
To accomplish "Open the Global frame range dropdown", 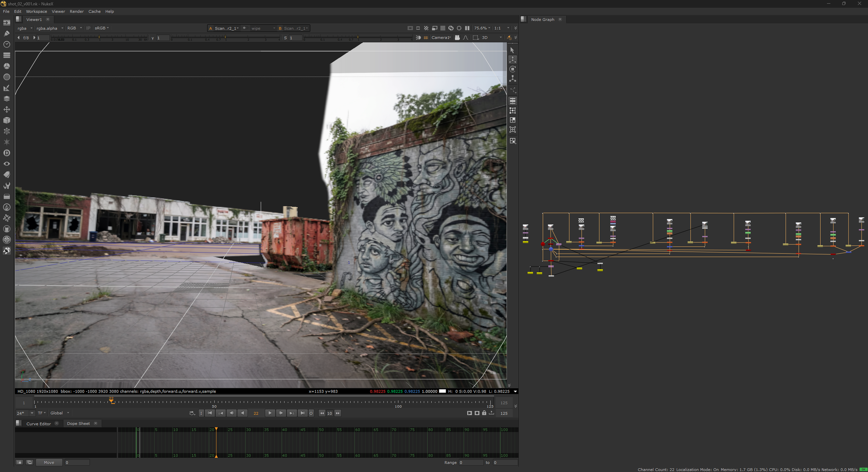I will coord(60,413).
